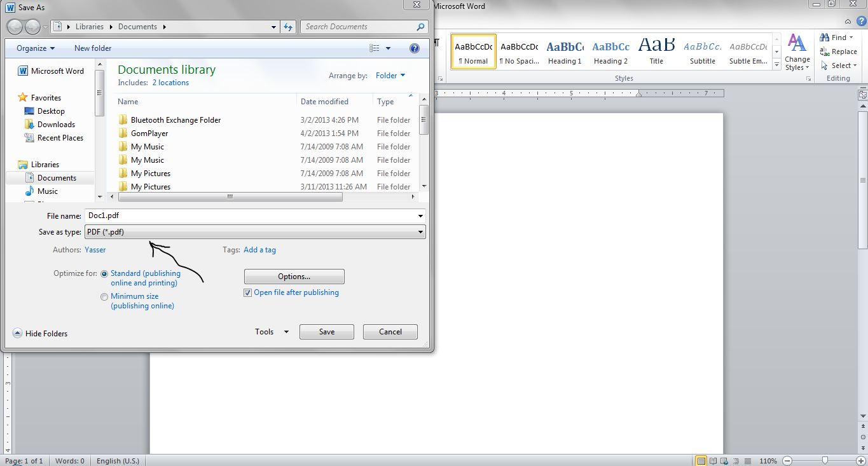
Task: Click the zoom out minus button
Action: 787,461
